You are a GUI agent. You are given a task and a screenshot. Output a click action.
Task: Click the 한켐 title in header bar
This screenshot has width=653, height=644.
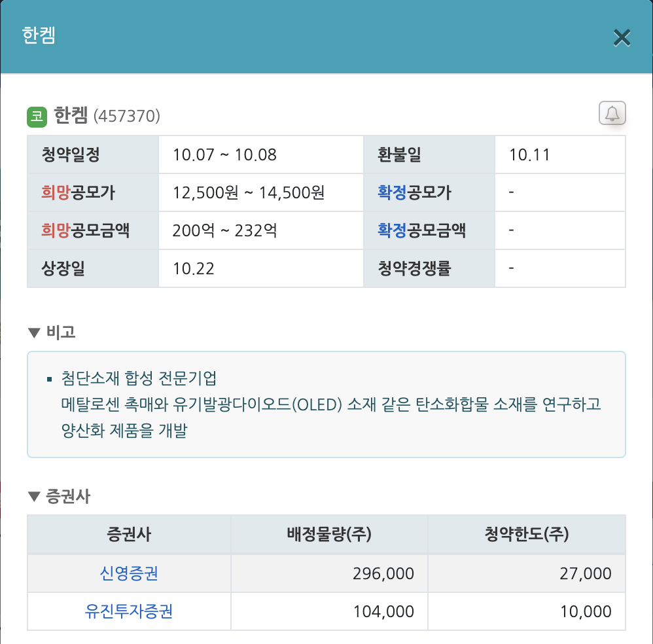[x=39, y=35]
